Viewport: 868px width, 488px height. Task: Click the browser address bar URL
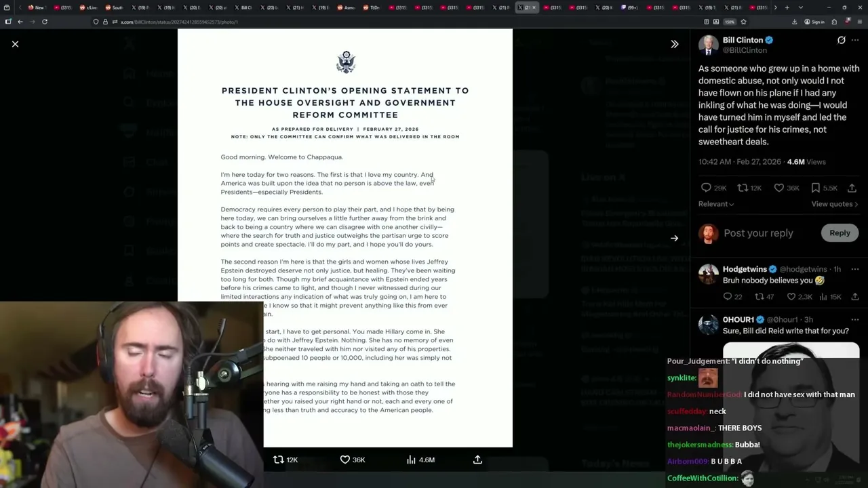pyautogui.click(x=179, y=22)
